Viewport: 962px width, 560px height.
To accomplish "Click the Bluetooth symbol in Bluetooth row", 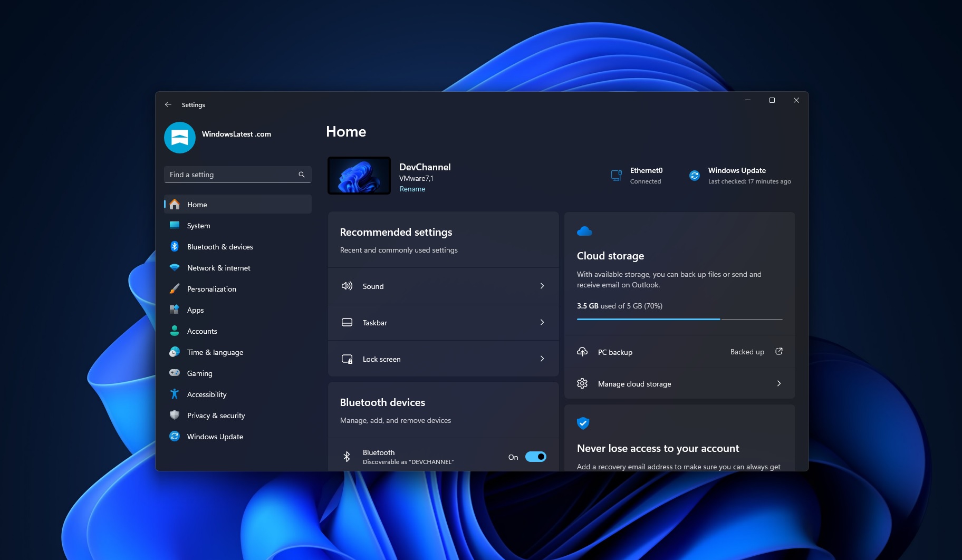I will (347, 457).
